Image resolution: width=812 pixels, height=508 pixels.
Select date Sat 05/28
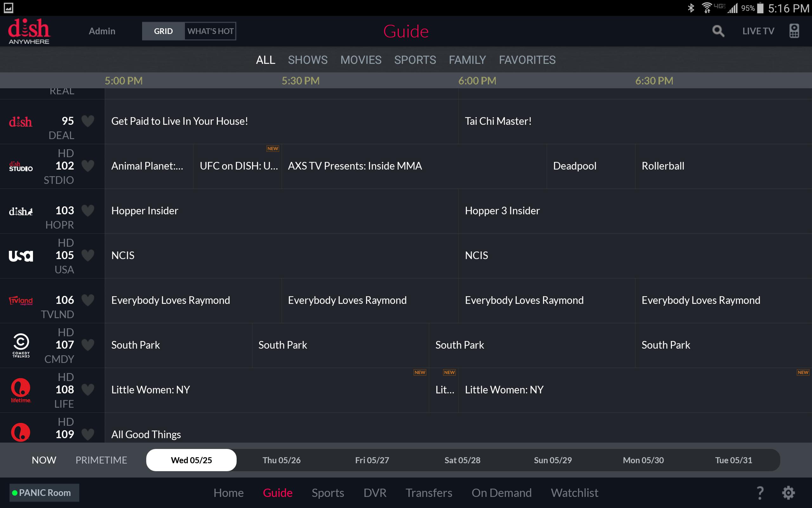462,460
